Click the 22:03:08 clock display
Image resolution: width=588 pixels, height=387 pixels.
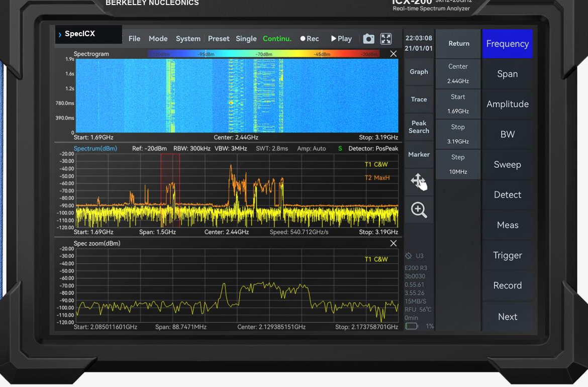419,38
